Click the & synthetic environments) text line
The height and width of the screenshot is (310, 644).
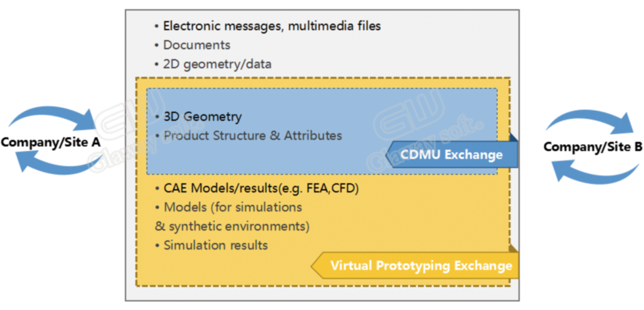[233, 227]
